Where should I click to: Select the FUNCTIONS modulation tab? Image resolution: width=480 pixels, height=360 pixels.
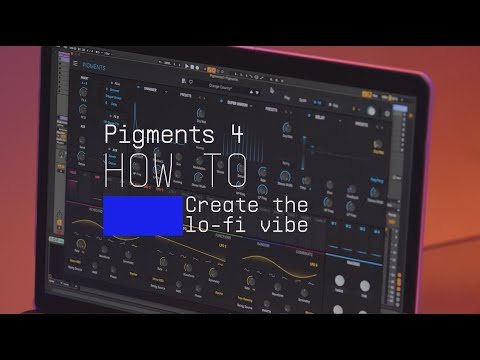coord(223,236)
